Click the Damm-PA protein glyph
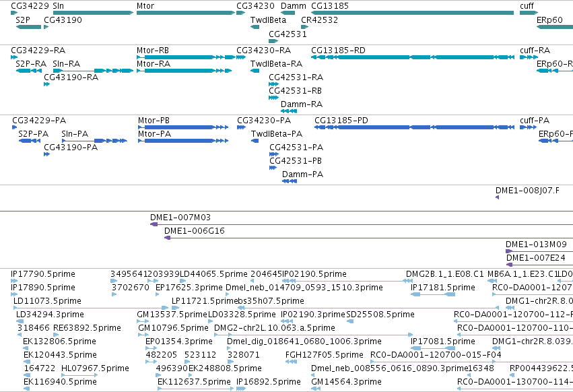 click(290, 181)
